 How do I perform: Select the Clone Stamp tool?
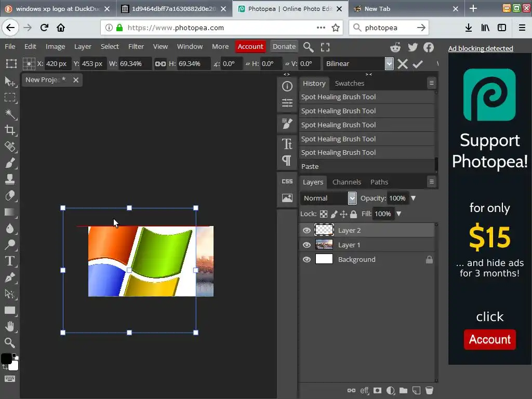(x=10, y=179)
